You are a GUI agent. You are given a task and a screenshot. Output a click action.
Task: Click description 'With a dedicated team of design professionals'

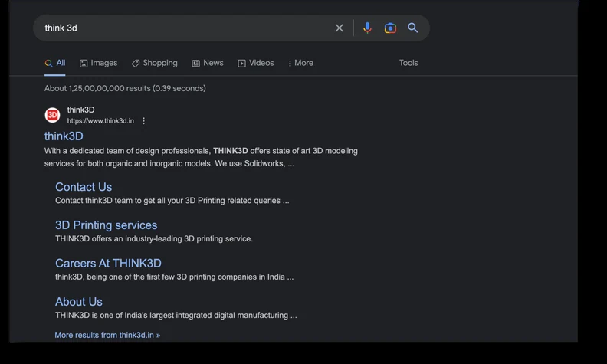pos(201,157)
